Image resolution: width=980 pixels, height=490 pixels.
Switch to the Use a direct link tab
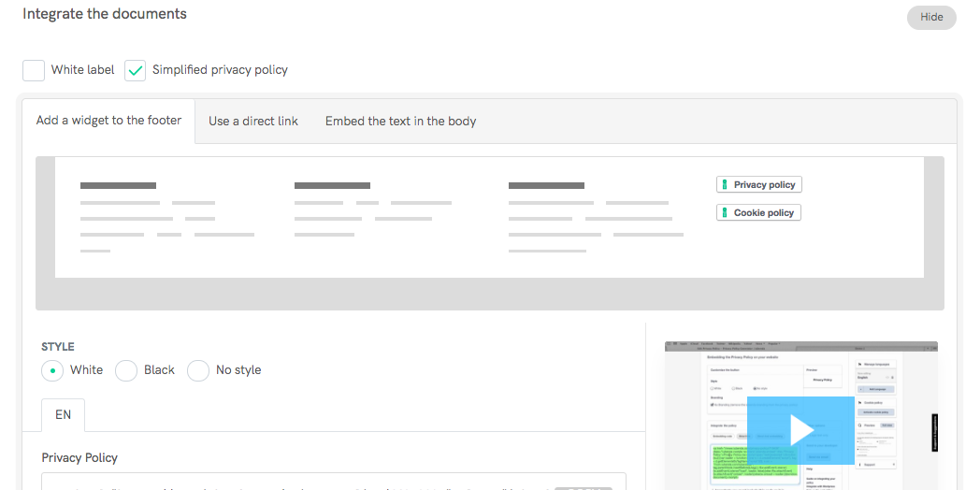pos(253,121)
